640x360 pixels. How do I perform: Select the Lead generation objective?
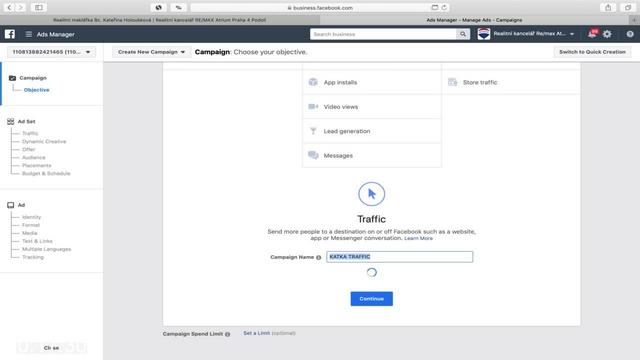(x=372, y=131)
